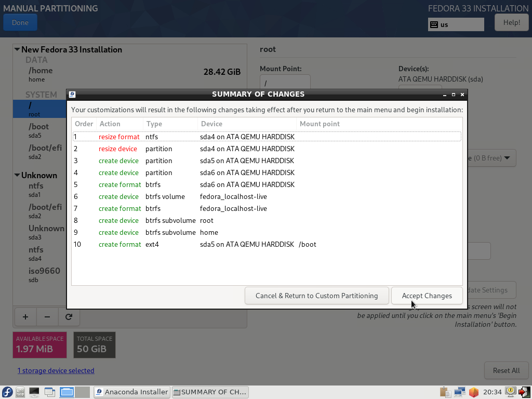Select row 7 create format btrfs fedora_localhost-live
Viewport: 532px width, 399px height.
[267, 208]
